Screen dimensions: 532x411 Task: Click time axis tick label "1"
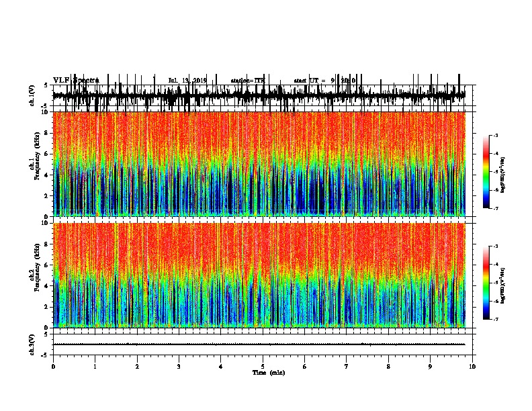95,367
